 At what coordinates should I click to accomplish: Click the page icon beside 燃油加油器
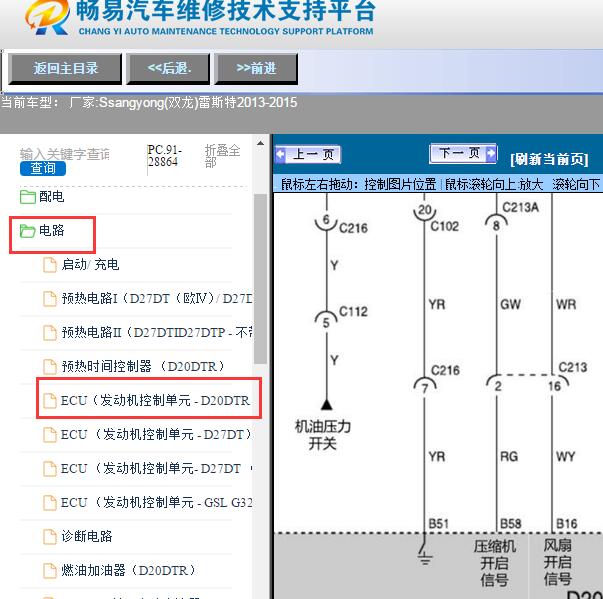point(50,570)
